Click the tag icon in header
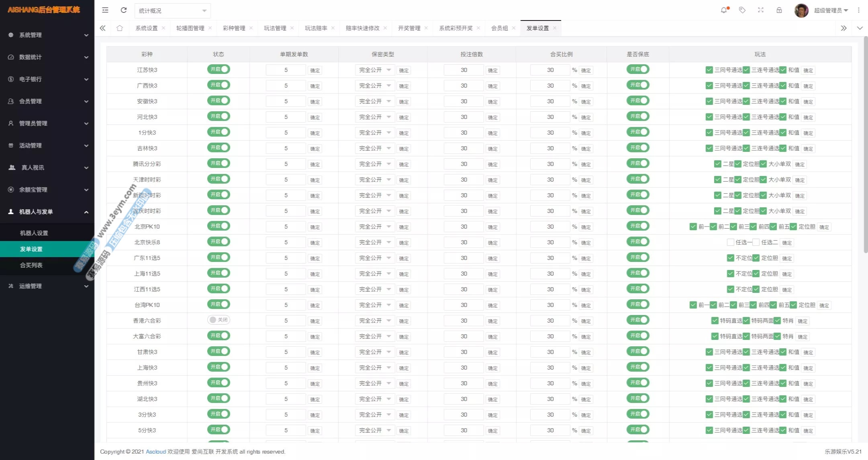868x460 pixels. pyautogui.click(x=742, y=10)
